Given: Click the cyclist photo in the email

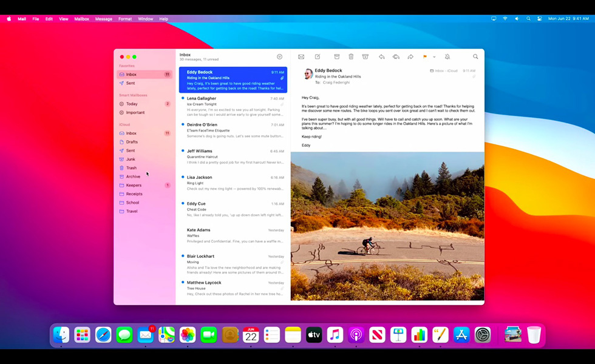Looking at the screenshot, I should click(387, 226).
